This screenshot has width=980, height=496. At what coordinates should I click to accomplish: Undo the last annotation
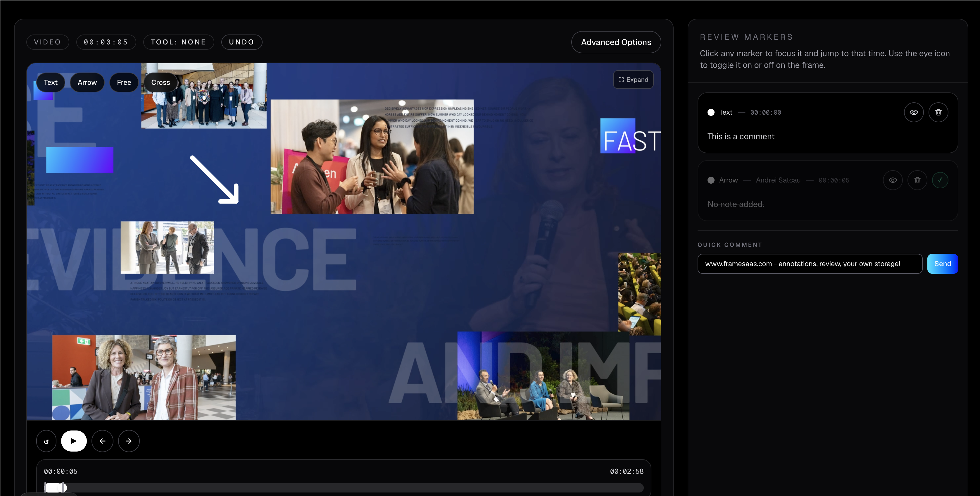[241, 42]
